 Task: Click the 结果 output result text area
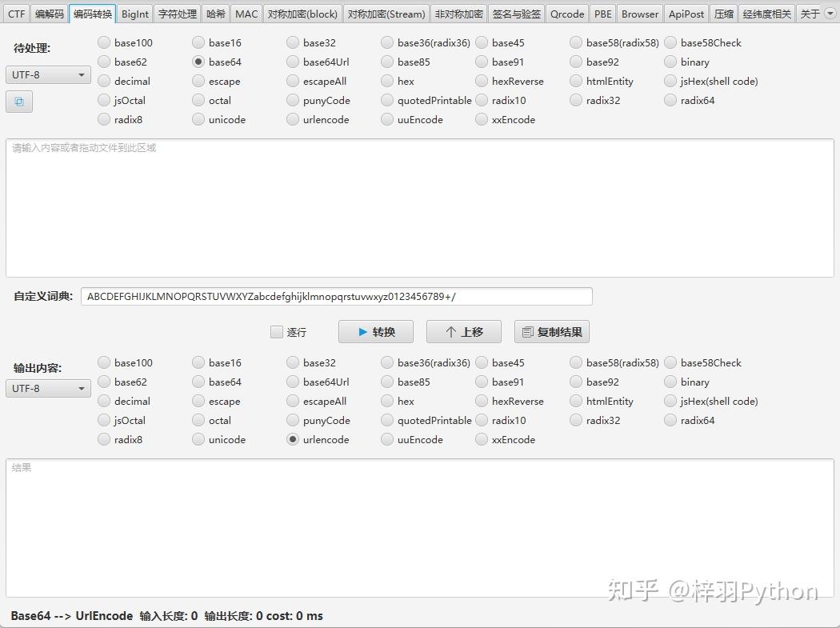419,528
